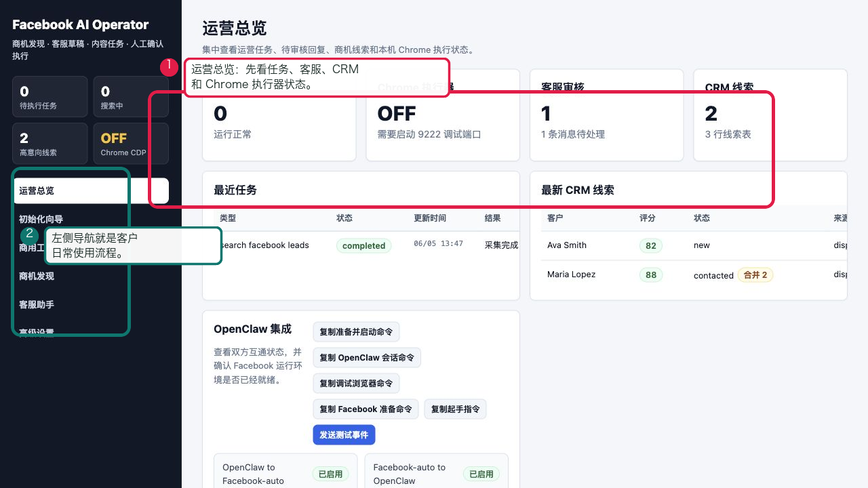Go to 初始化向导 sidebar item
This screenshot has width=868, height=488.
point(91,219)
